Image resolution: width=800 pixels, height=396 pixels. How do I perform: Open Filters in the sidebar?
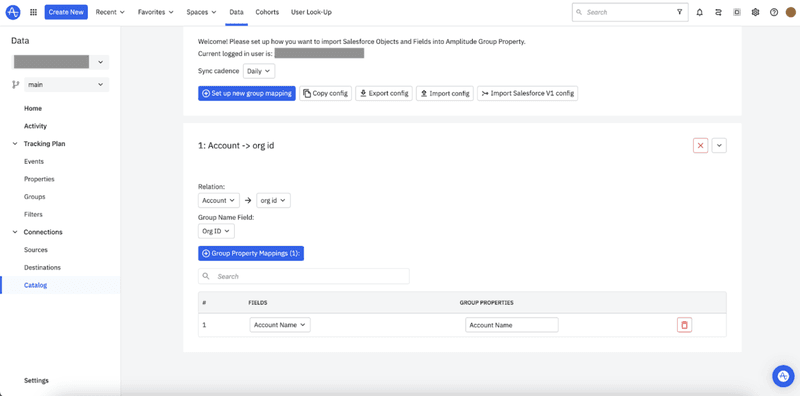(x=33, y=214)
